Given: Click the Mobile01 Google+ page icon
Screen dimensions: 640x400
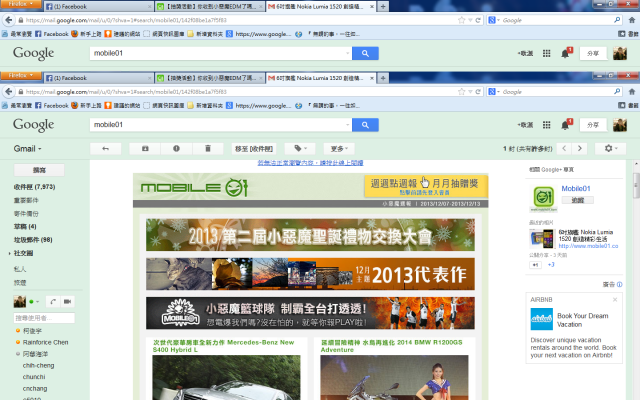Looking at the screenshot, I should pos(543,198).
